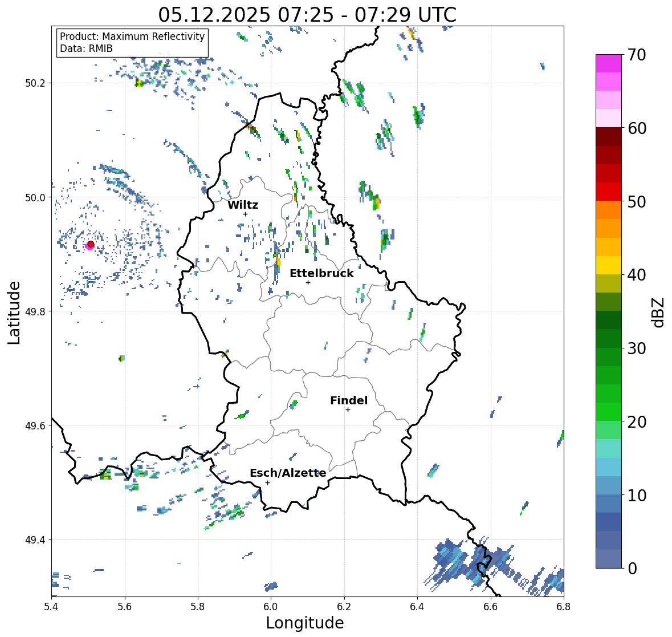The height and width of the screenshot is (637, 672).
Task: Click the 'Product: Maximum Reflectivity' text
Action: click(x=132, y=36)
